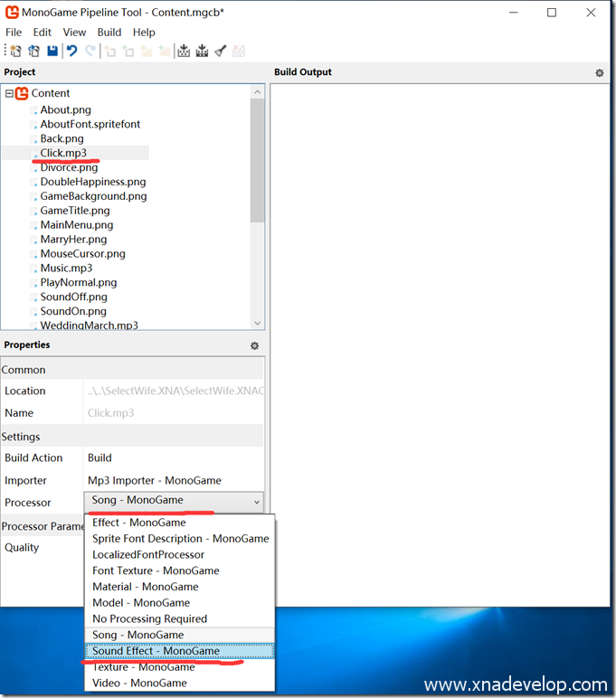
Task: Select WeddingMarch.mp3 in the project tree
Action: [x=89, y=325]
